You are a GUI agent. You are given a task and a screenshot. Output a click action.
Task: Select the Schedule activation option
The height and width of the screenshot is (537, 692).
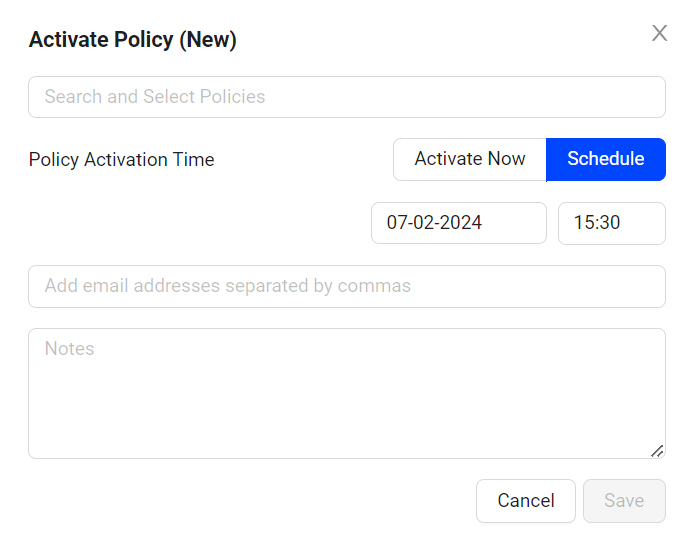click(x=605, y=159)
